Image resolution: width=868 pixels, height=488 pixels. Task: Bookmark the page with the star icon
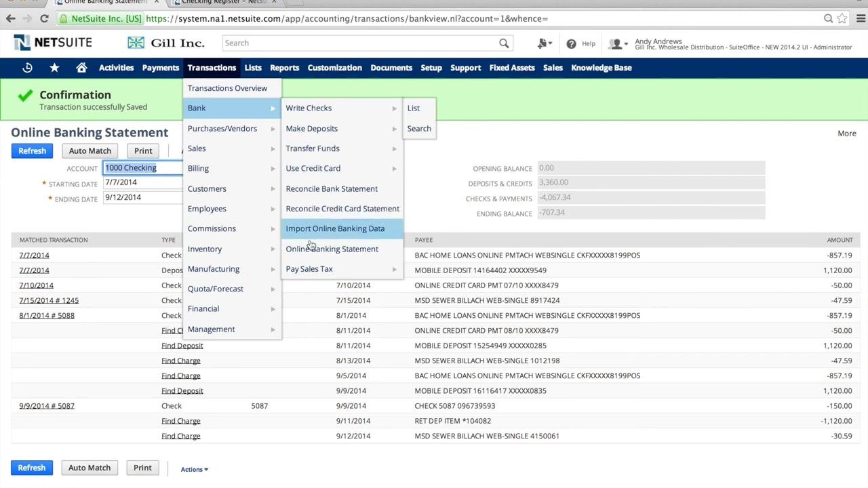pyautogui.click(x=842, y=19)
